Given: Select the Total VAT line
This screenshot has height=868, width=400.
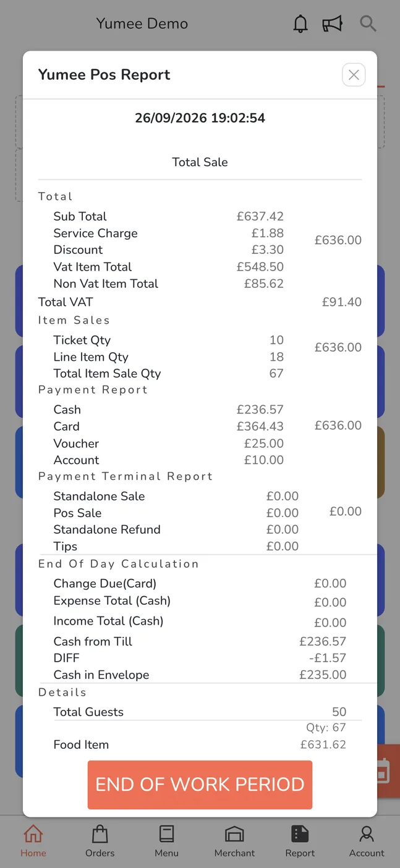Looking at the screenshot, I should click(200, 302).
